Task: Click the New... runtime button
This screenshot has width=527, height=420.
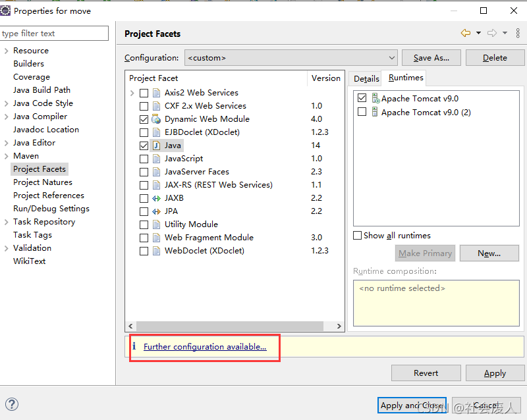Action: click(x=489, y=253)
